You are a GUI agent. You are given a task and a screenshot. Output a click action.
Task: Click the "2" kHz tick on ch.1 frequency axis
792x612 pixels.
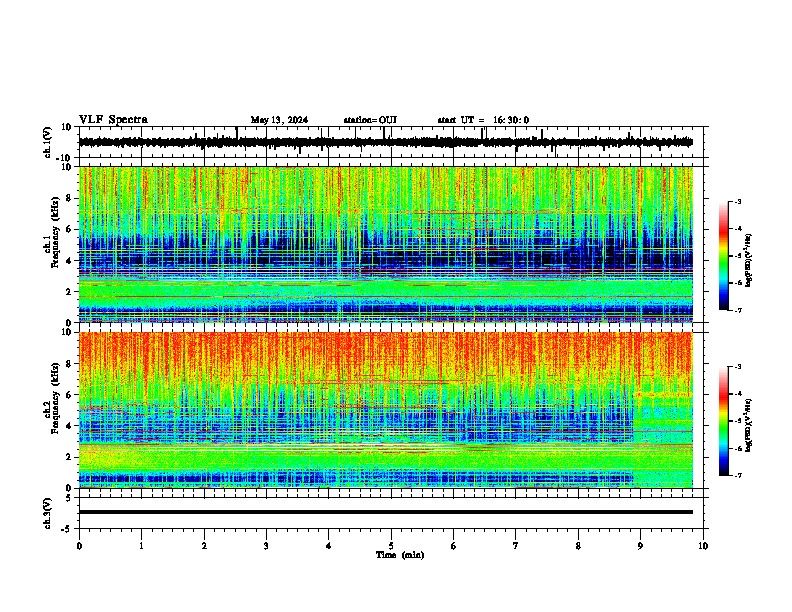[x=70, y=292]
